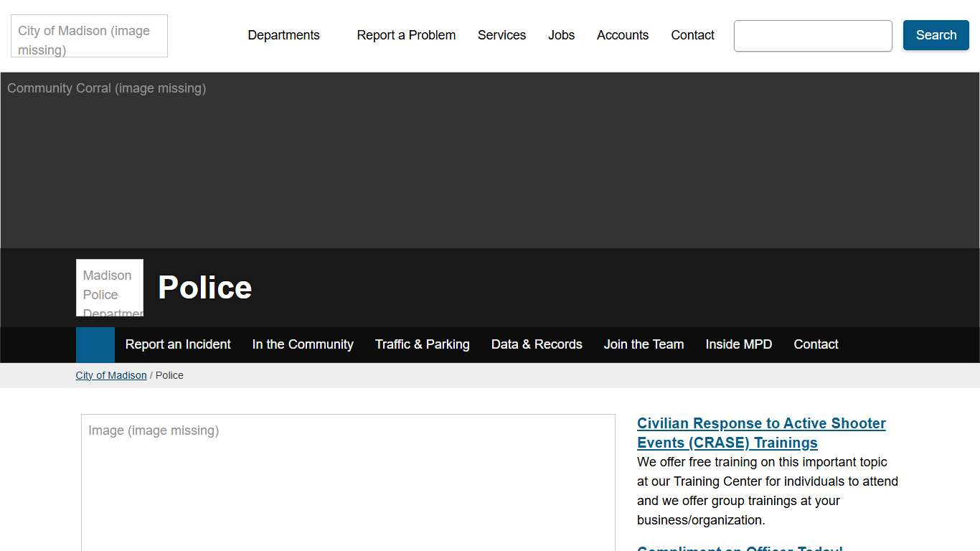Expand the In the Community menu

click(x=303, y=344)
